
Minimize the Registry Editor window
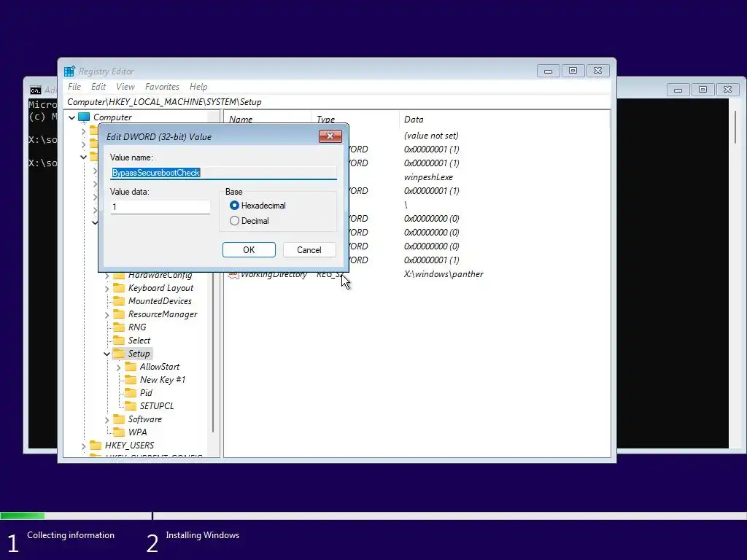coord(548,71)
